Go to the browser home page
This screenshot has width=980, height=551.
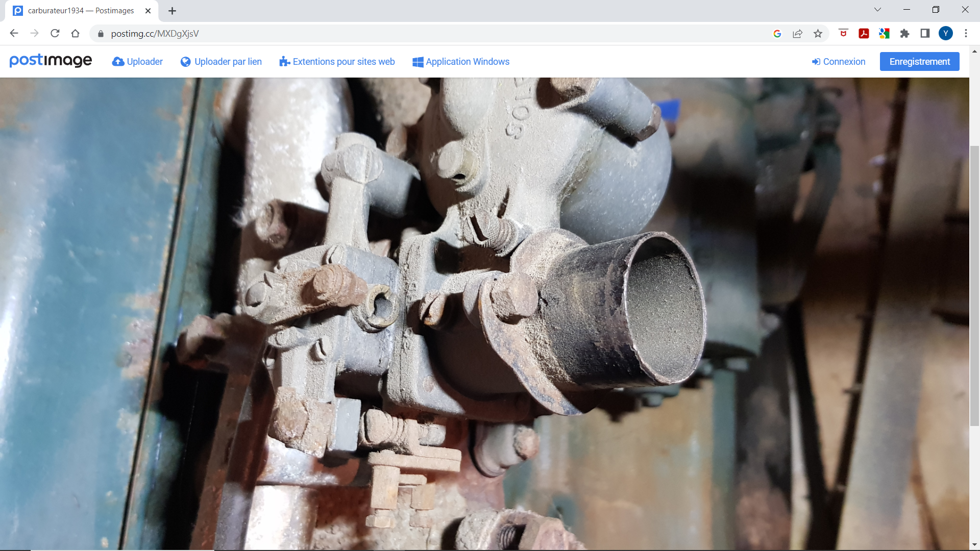[75, 33]
